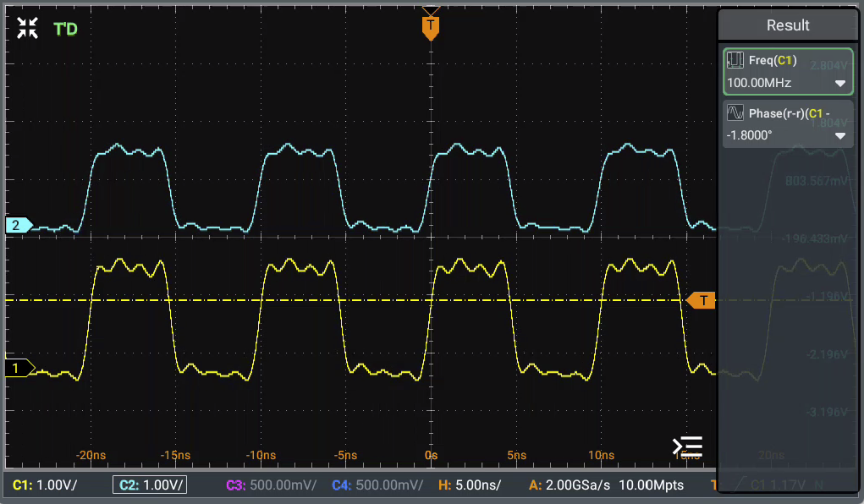Toggle the highlighted C2 1.00V/ channel

tap(150, 485)
